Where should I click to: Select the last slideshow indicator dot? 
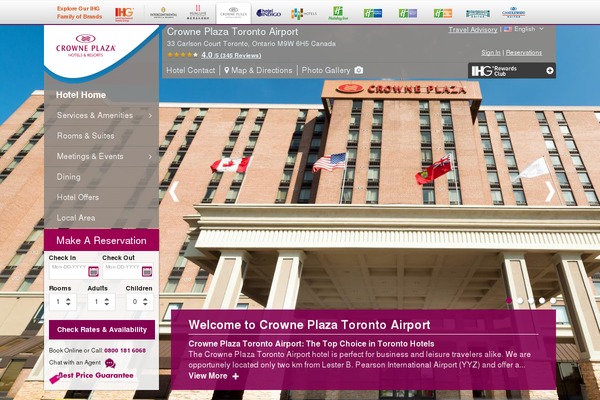click(553, 300)
